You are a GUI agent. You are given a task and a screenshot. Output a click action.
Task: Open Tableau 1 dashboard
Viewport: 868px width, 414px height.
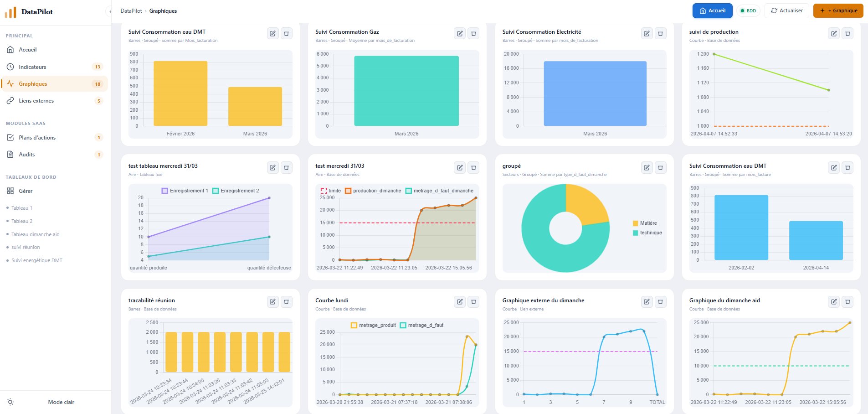22,208
